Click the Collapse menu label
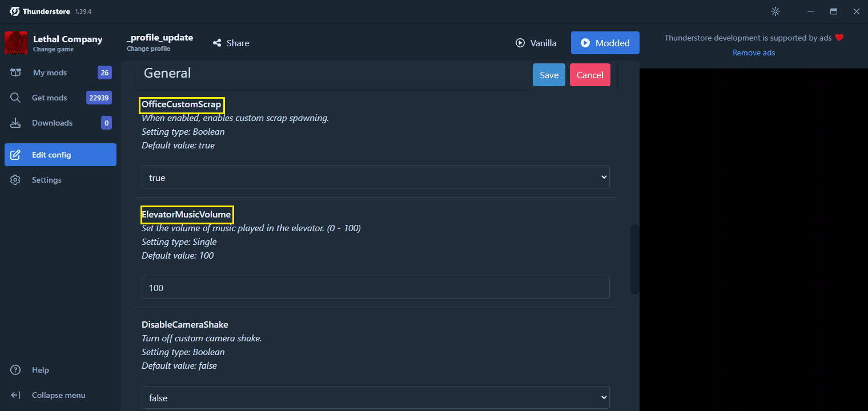 coord(59,395)
